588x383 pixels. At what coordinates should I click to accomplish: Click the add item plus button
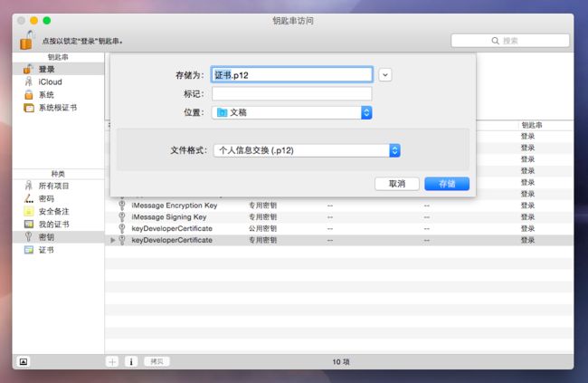click(112, 361)
